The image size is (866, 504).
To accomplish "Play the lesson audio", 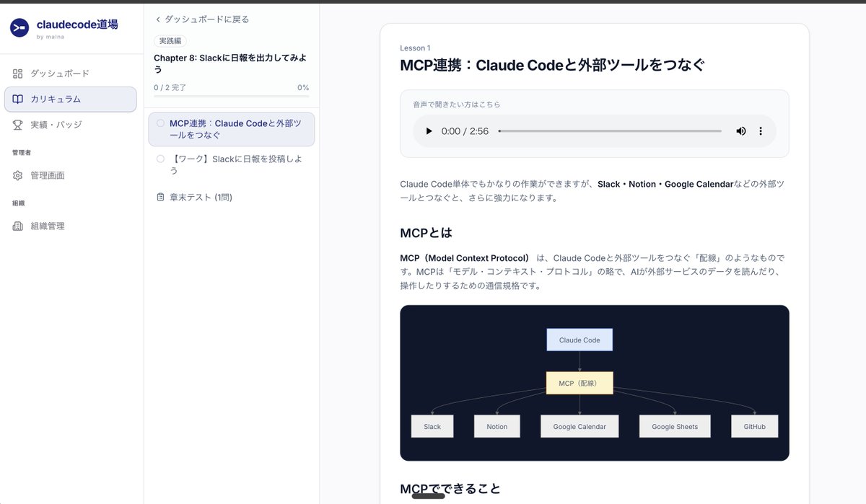I will (x=429, y=131).
